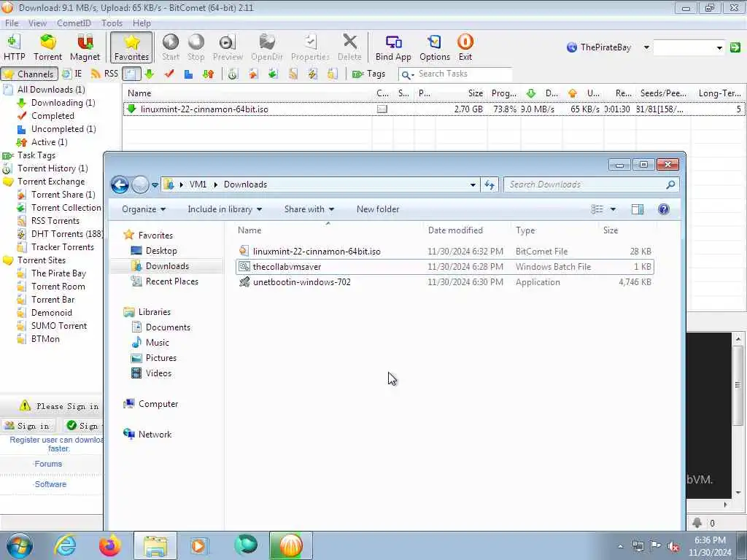Open Internet Explorer from the taskbar
This screenshot has height=560, width=747.
click(x=65, y=545)
